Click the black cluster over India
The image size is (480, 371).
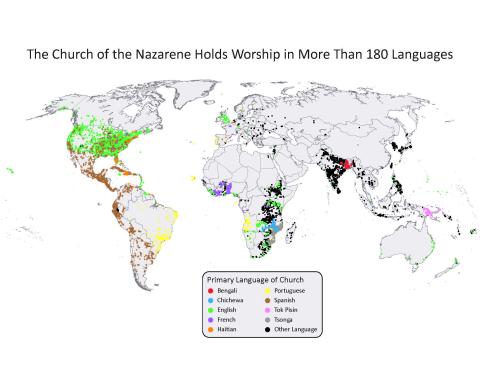(332, 172)
